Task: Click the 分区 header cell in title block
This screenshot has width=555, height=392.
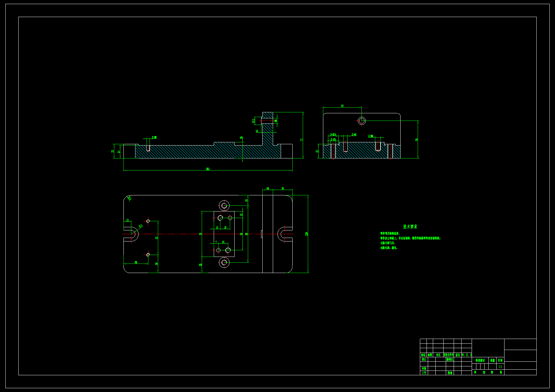Action: (x=438, y=355)
